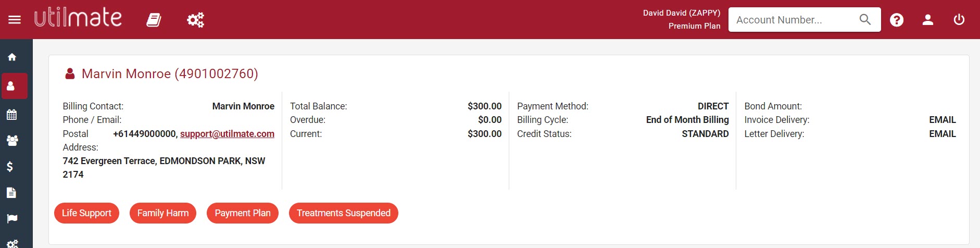Open the hamburger navigation menu
Screen dimensions: 980x248
point(15,20)
